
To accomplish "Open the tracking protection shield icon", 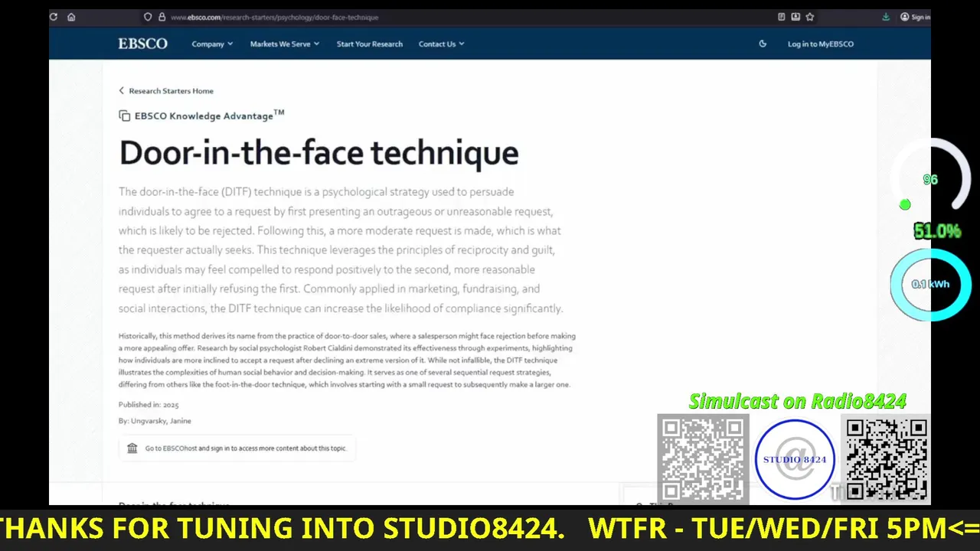I will click(x=148, y=17).
